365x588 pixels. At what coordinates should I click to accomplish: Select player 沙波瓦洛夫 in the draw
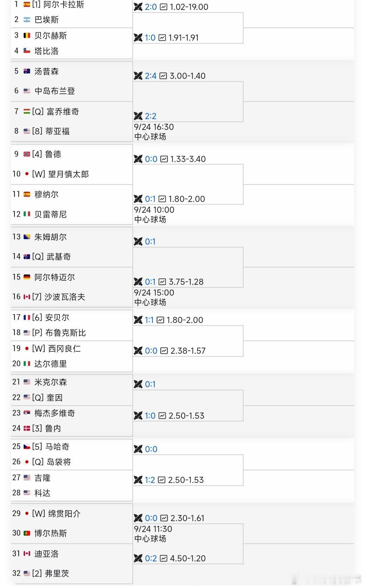(65, 297)
